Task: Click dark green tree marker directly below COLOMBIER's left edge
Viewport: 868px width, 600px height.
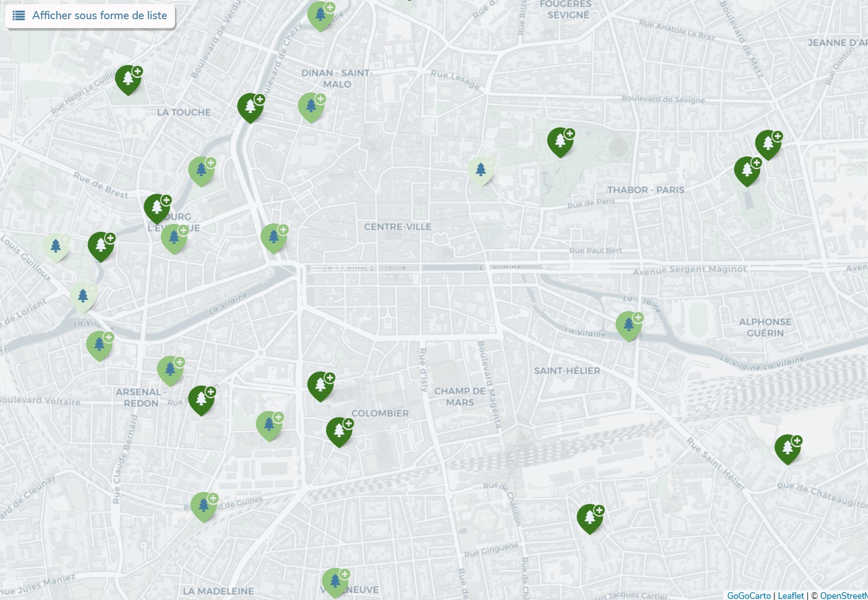Action: click(x=340, y=432)
